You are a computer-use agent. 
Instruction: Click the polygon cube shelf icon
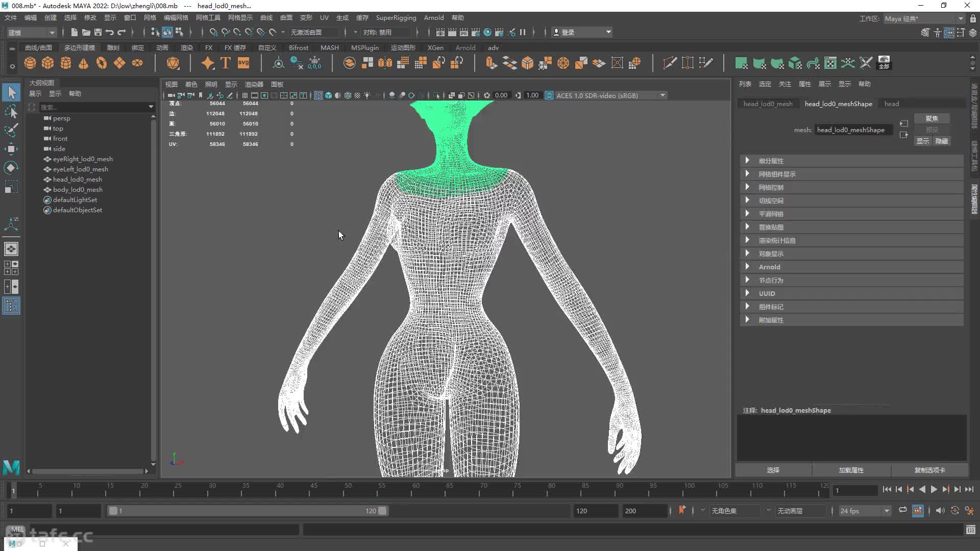point(48,63)
